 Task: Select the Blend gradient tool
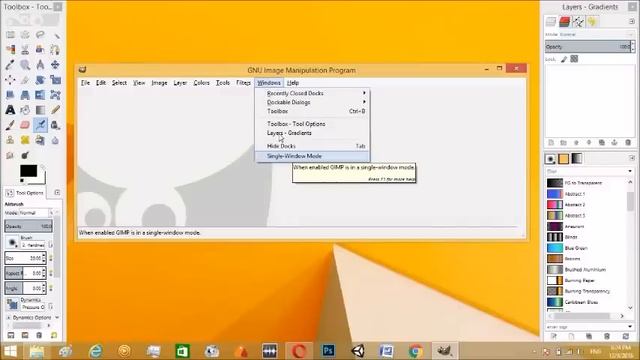point(40,110)
